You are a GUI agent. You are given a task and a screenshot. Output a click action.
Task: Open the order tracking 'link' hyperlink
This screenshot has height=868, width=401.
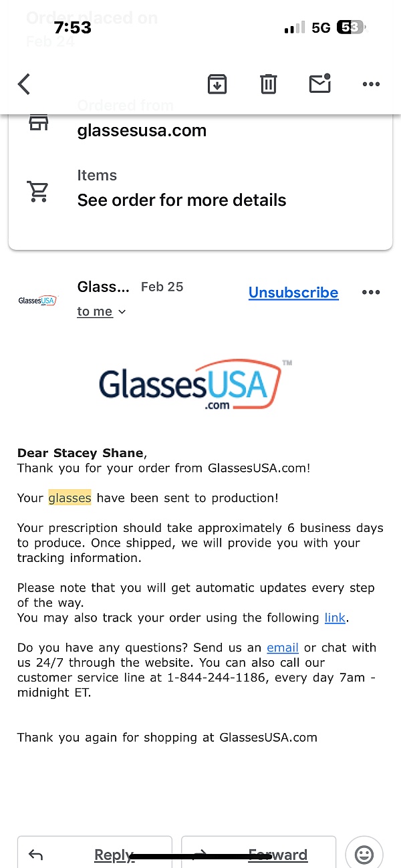click(335, 617)
